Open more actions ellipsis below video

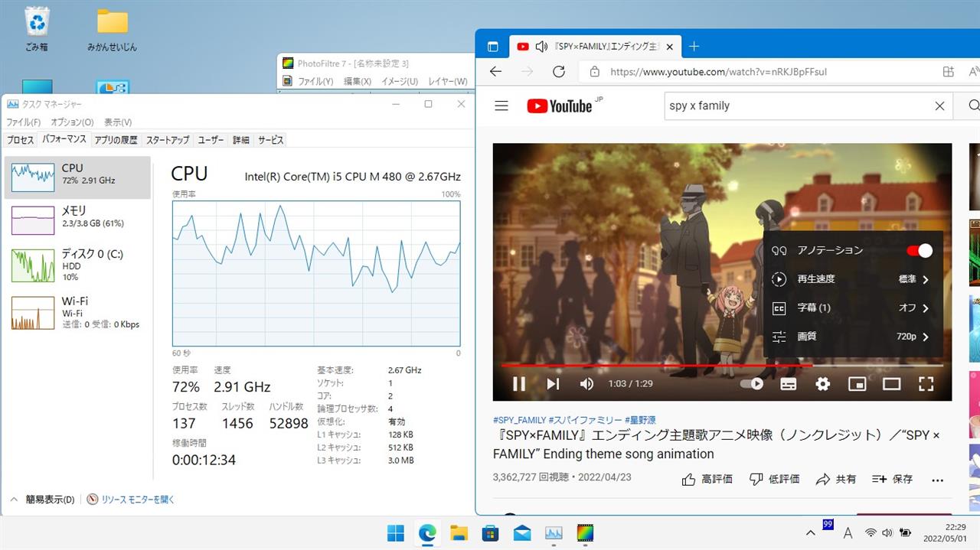click(x=938, y=480)
